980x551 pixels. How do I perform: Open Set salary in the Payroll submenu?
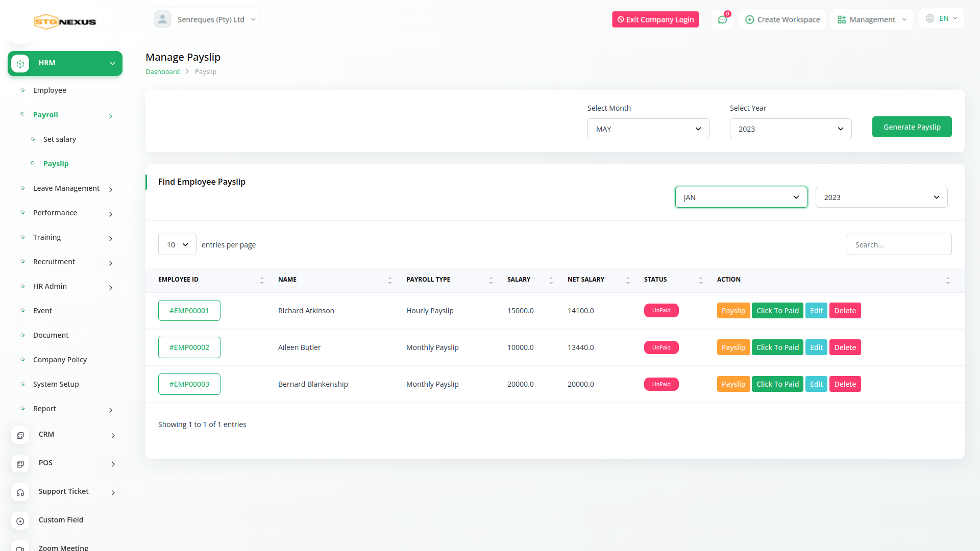pyautogui.click(x=59, y=139)
